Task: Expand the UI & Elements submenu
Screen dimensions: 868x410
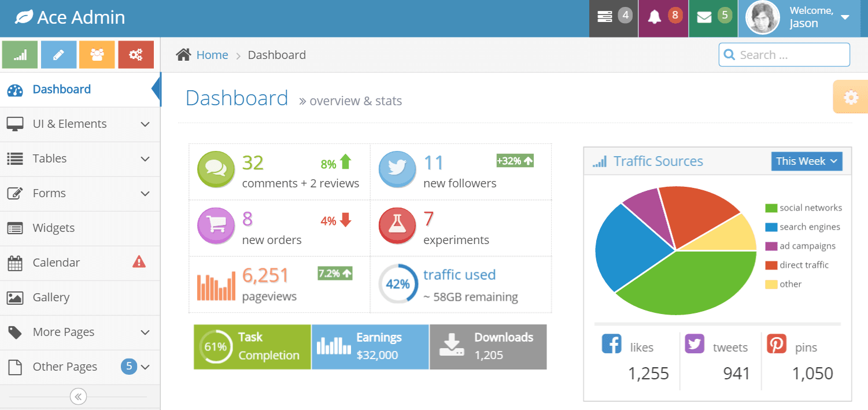Action: click(x=80, y=124)
